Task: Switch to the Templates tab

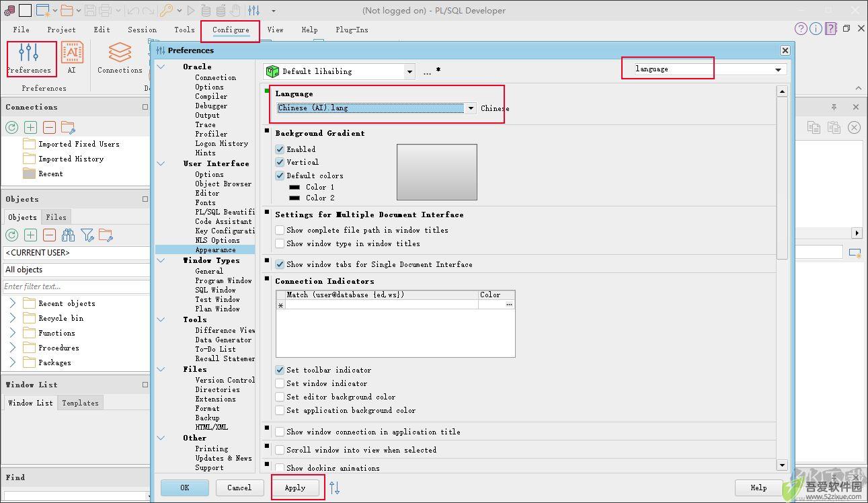Action: point(80,403)
